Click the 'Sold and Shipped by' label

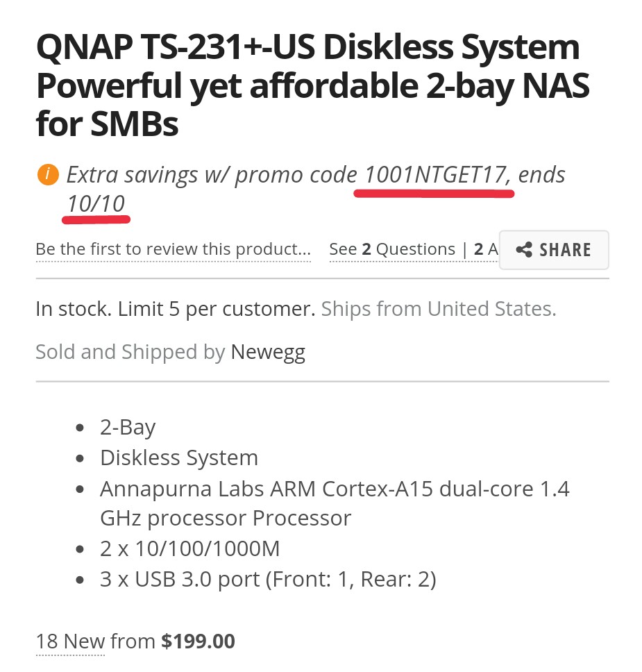[130, 352]
